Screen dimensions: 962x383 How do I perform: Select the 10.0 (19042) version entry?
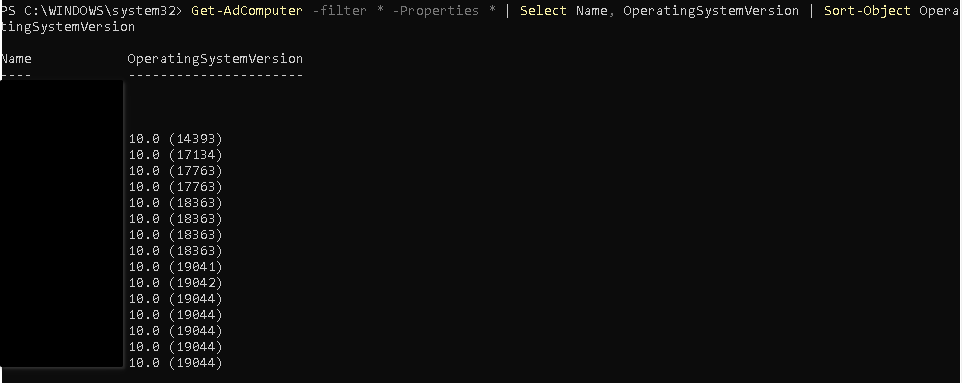point(175,283)
